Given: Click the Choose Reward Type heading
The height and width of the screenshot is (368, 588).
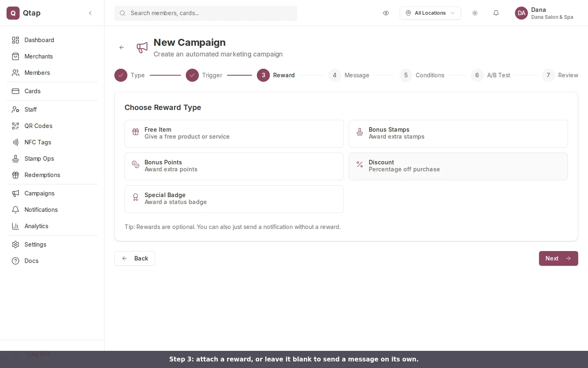Looking at the screenshot, I should tap(163, 108).
